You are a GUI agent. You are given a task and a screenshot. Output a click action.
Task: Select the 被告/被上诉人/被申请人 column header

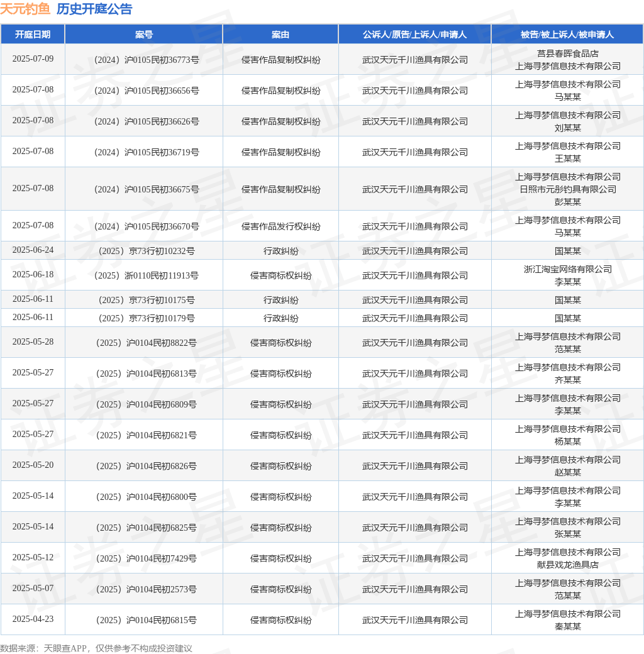click(x=567, y=34)
